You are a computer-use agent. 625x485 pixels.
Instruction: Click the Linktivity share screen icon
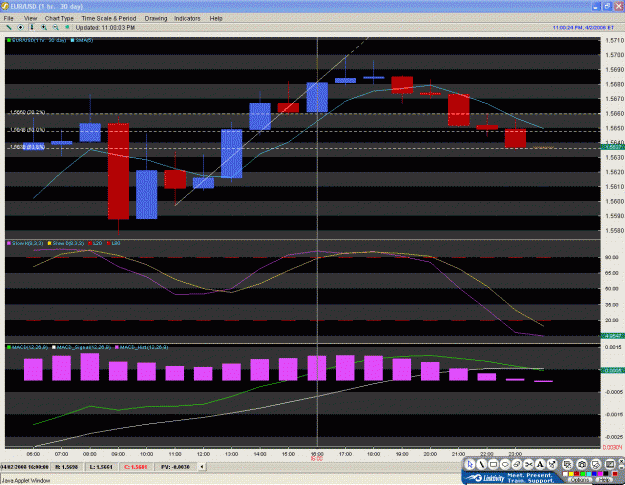pos(596,464)
